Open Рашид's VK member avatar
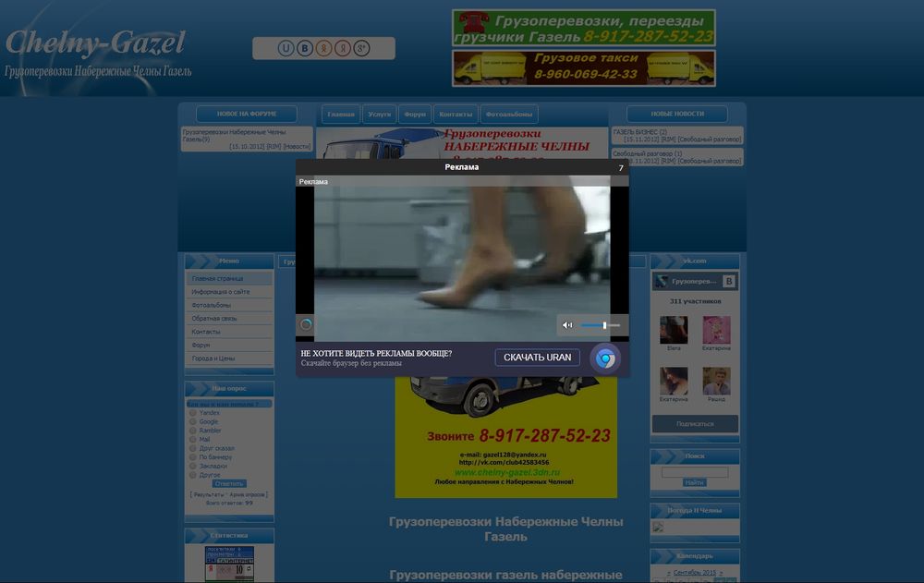This screenshot has width=924, height=583. tap(717, 381)
